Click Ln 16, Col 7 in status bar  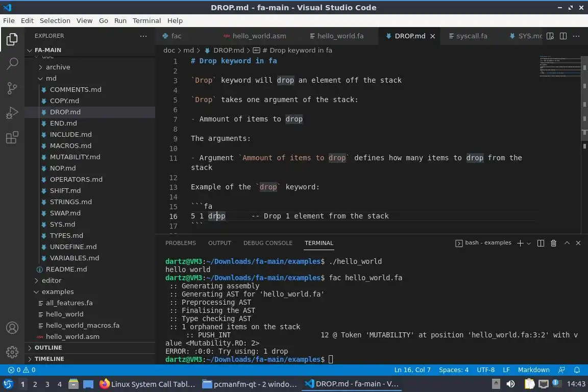(412, 370)
